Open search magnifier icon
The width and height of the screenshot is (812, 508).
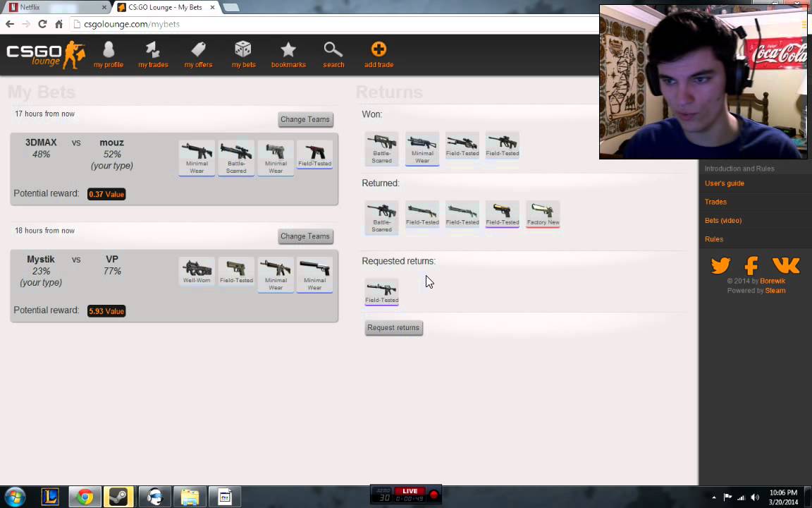(333, 54)
